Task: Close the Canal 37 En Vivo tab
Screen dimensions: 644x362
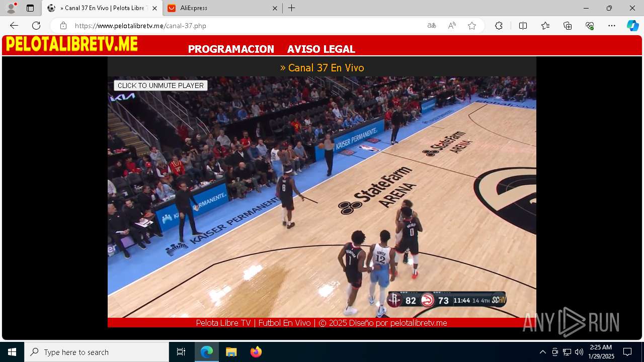Action: tap(154, 8)
